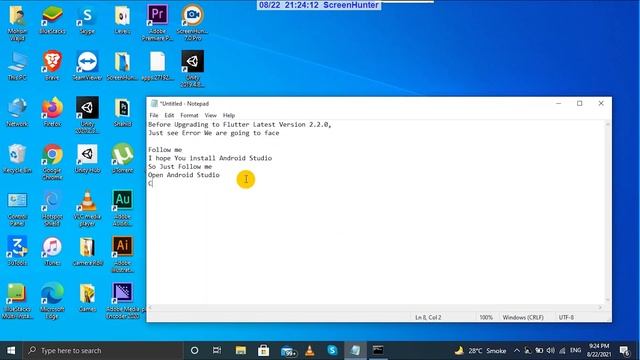Open the command prompt taskbar button
The image size is (640, 360).
(x=378, y=350)
